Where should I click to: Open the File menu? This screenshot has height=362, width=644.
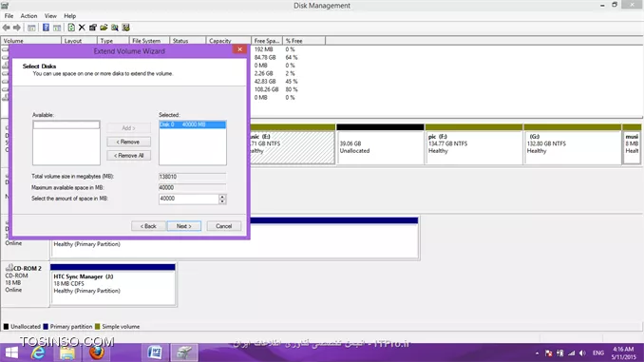pyautogui.click(x=9, y=16)
